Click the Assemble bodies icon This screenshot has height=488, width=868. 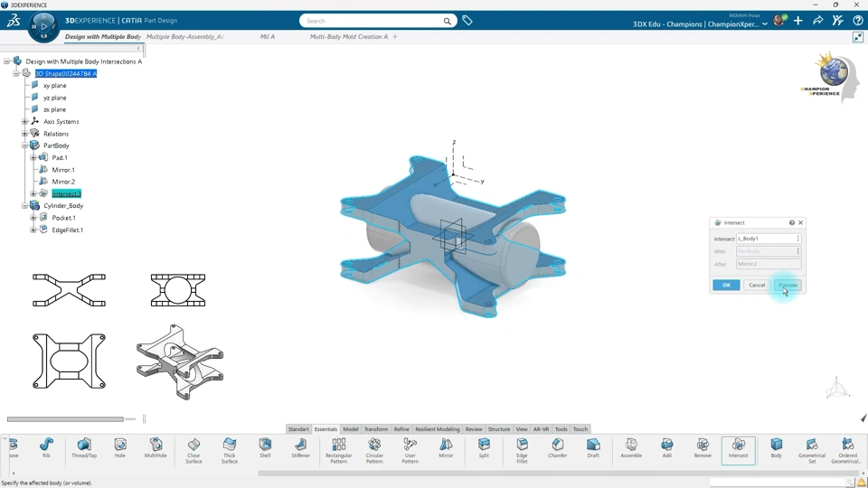click(631, 447)
